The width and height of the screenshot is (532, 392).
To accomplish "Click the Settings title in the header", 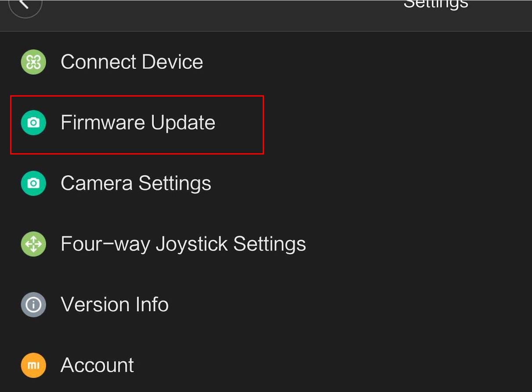I will pyautogui.click(x=436, y=4).
